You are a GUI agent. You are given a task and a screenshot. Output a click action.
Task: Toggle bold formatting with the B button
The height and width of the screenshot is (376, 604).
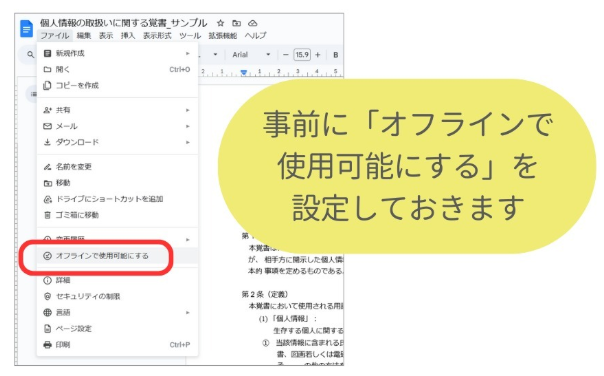[x=336, y=55]
